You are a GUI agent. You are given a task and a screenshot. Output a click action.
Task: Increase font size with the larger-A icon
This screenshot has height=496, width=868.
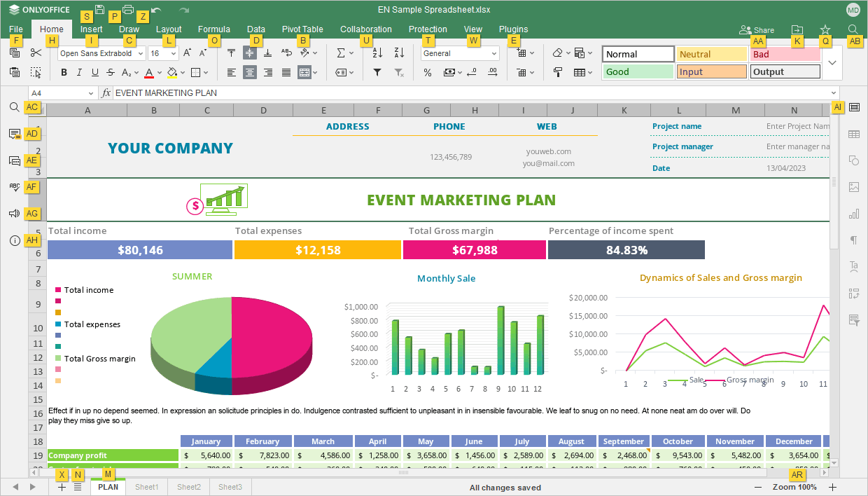point(187,53)
